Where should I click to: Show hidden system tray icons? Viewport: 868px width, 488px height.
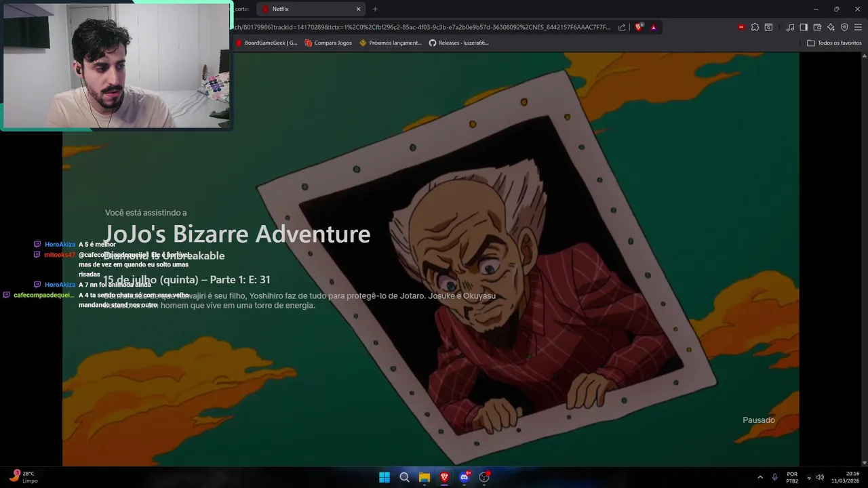coord(760,477)
